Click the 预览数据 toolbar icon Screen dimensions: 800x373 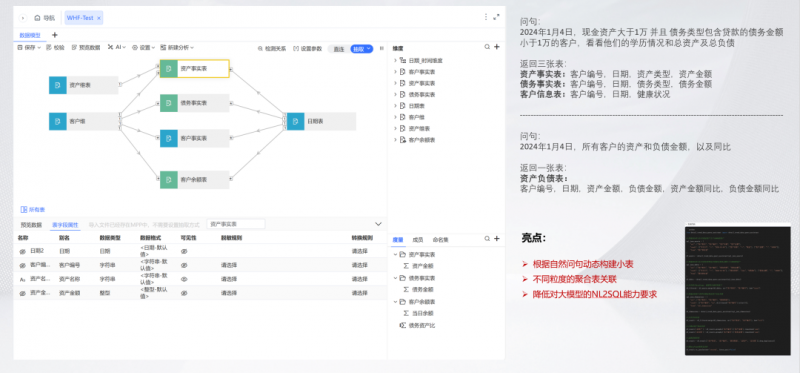tap(74, 47)
